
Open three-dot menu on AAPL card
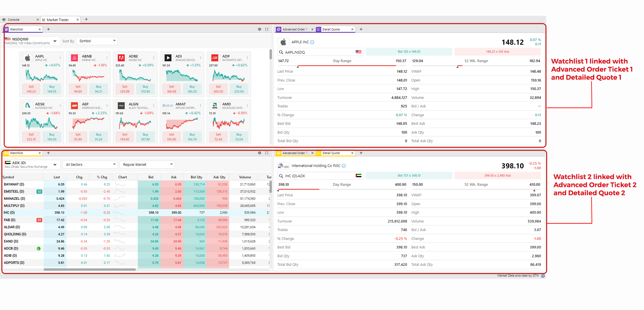(x=60, y=58)
